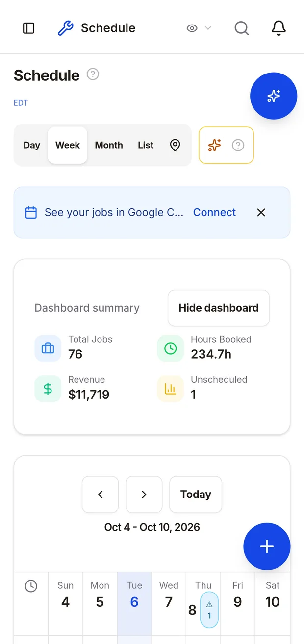Toggle the eye visibility icon in header
This screenshot has width=304, height=644.
[192, 28]
